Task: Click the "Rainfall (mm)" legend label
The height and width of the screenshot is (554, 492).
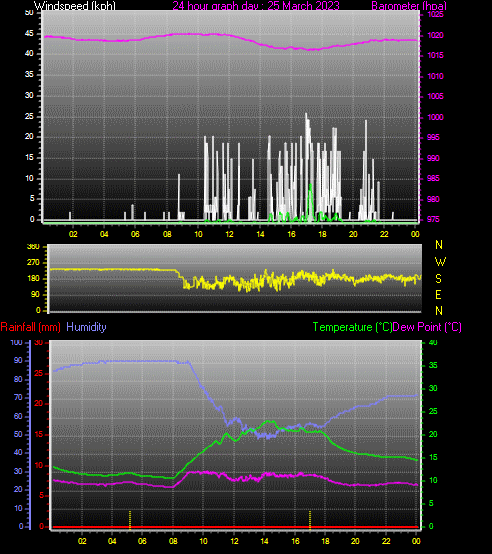Action: (30, 327)
